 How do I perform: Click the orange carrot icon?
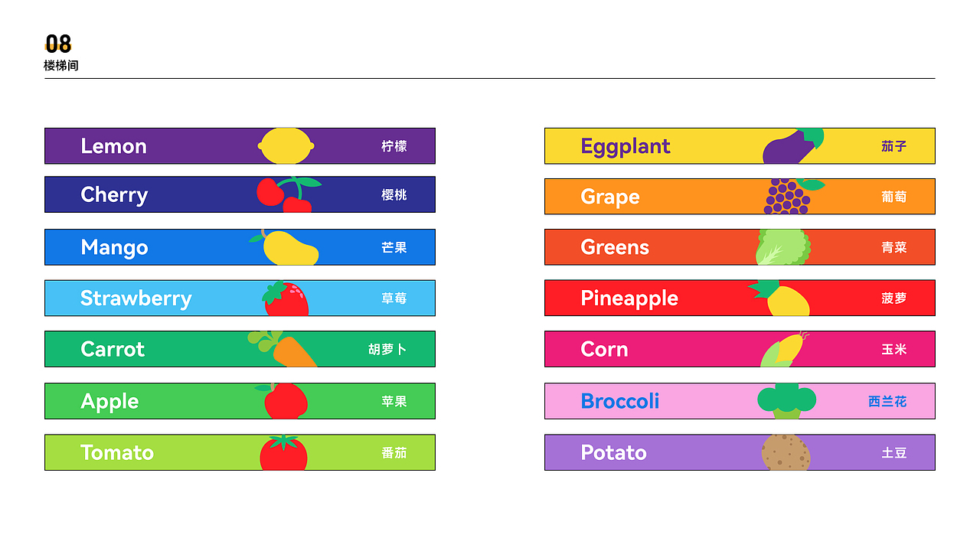coord(282,349)
